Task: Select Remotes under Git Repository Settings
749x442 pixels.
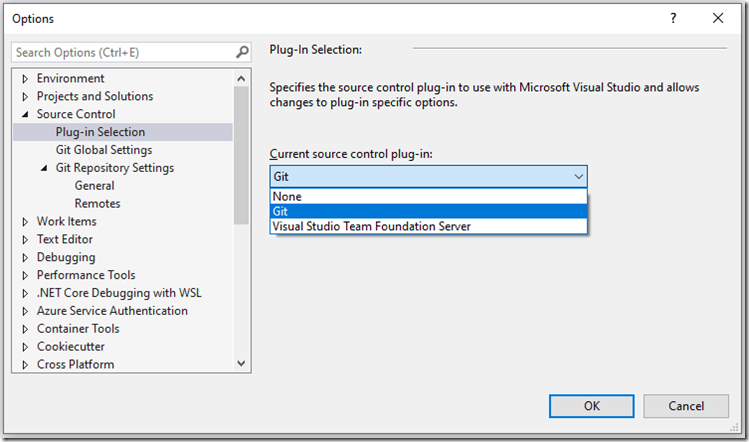Action: [97, 204]
